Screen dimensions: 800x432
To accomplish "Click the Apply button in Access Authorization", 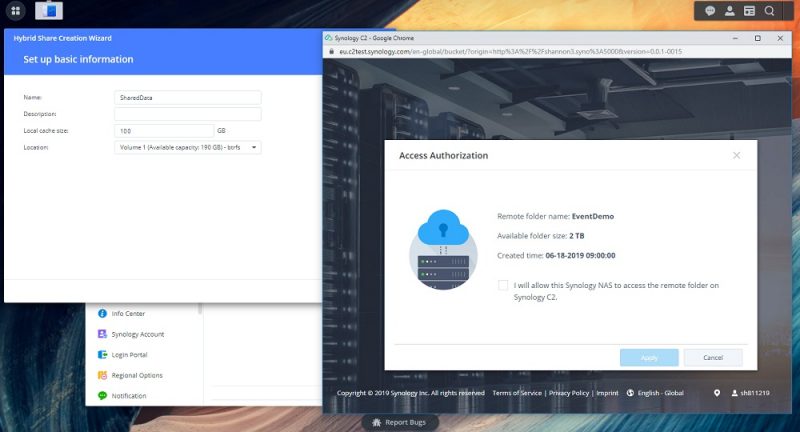I will point(649,358).
